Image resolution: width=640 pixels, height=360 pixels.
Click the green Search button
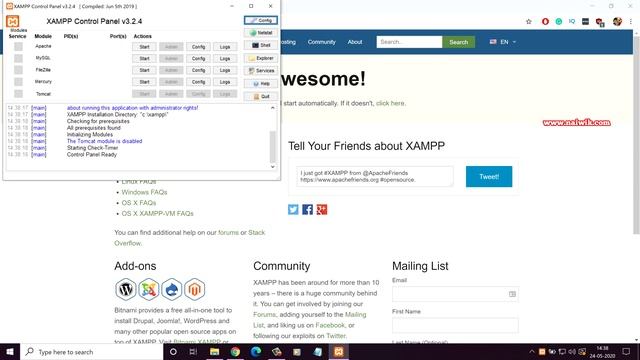pos(458,42)
